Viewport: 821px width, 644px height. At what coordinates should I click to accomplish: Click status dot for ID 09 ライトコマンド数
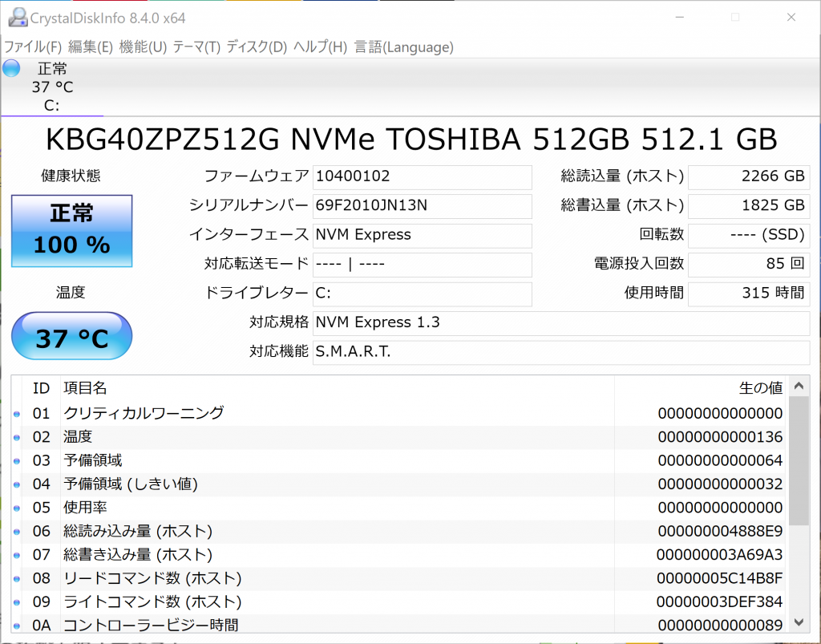point(17,602)
